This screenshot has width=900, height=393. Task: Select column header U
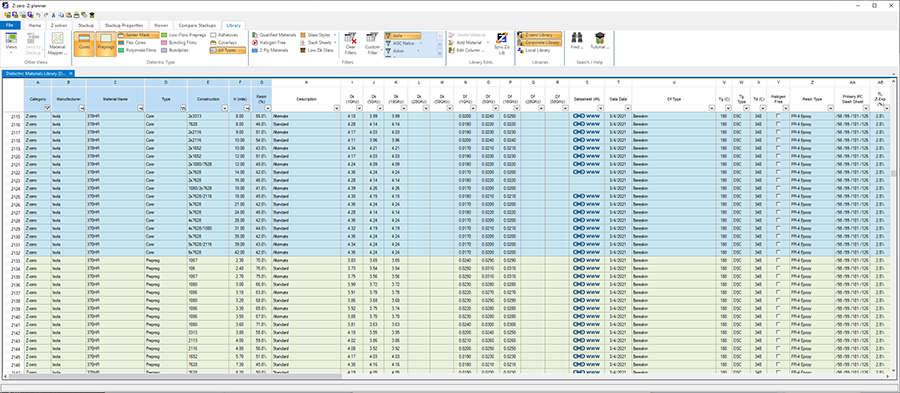(673, 83)
